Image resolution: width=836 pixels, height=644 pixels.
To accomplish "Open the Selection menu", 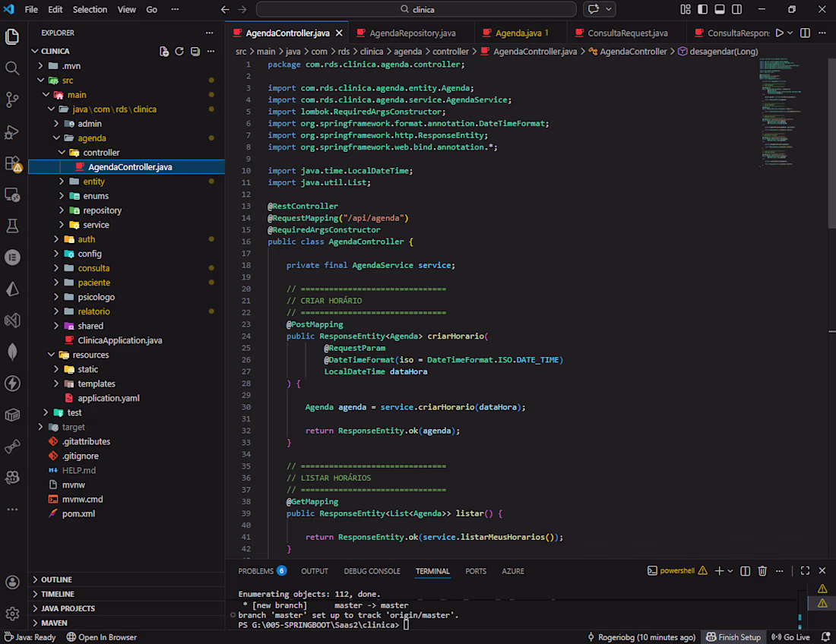I will click(x=90, y=10).
